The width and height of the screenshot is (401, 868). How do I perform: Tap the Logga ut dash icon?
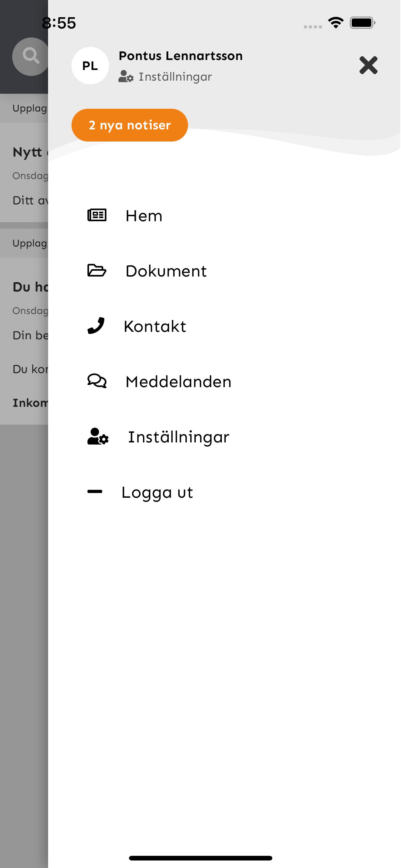(x=95, y=491)
